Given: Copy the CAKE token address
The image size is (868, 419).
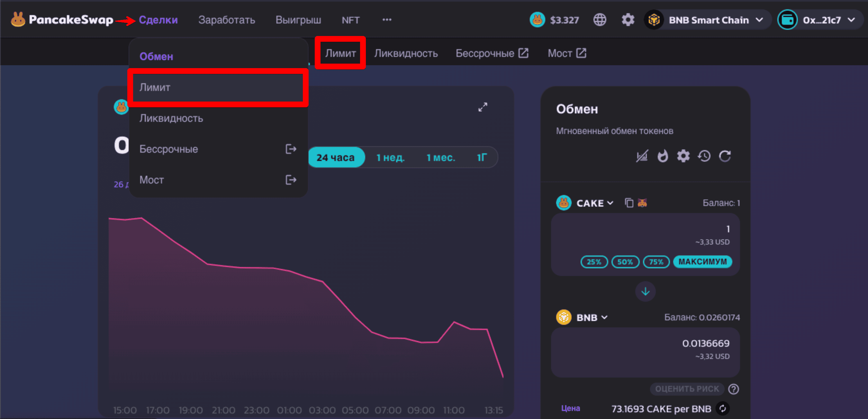Looking at the screenshot, I should click(629, 203).
